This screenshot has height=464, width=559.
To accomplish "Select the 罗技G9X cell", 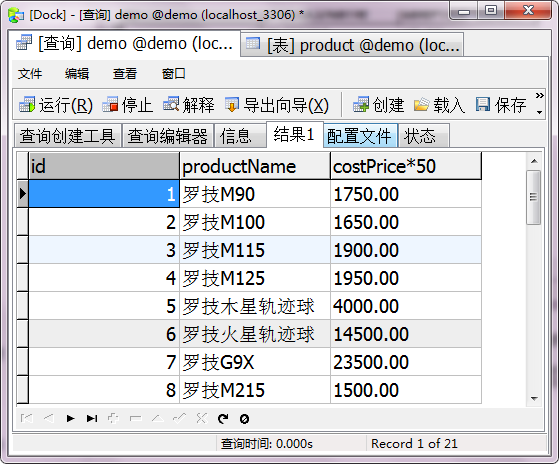I will (255, 362).
